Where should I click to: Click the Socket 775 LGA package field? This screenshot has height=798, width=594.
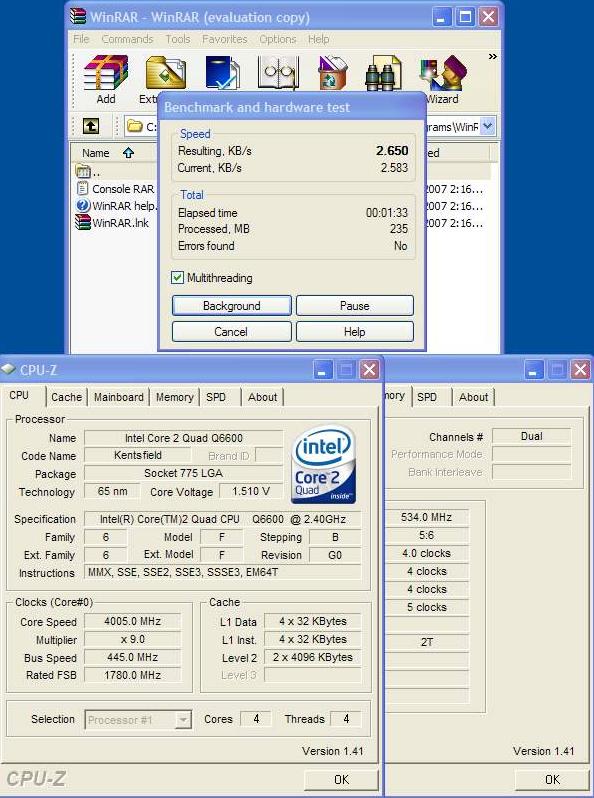[x=183, y=473]
